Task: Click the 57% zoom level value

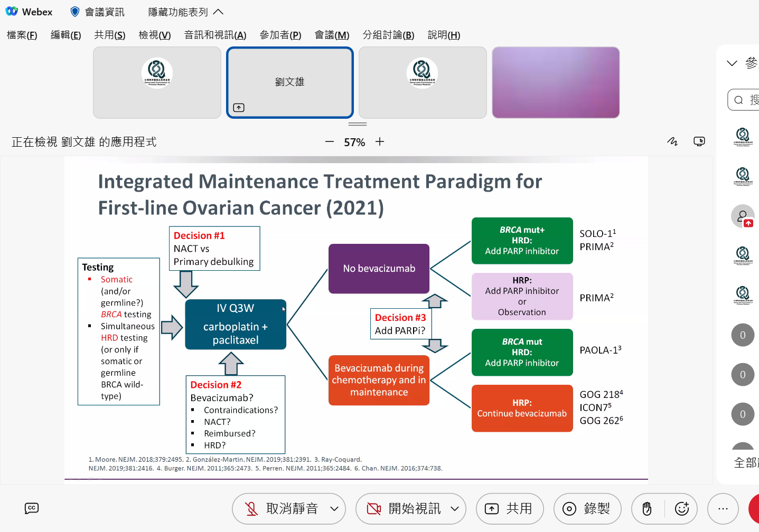Action: 354,142
